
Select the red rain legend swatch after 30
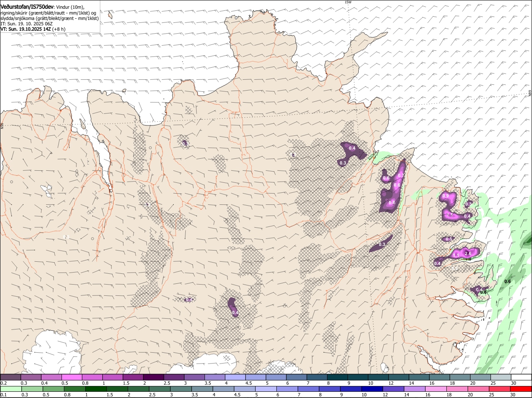pyautogui.click(x=521, y=389)
